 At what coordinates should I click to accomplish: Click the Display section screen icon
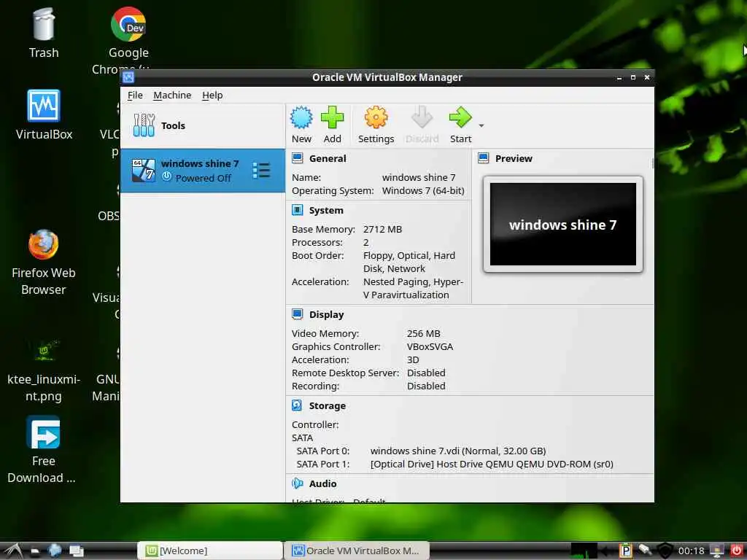(298, 314)
